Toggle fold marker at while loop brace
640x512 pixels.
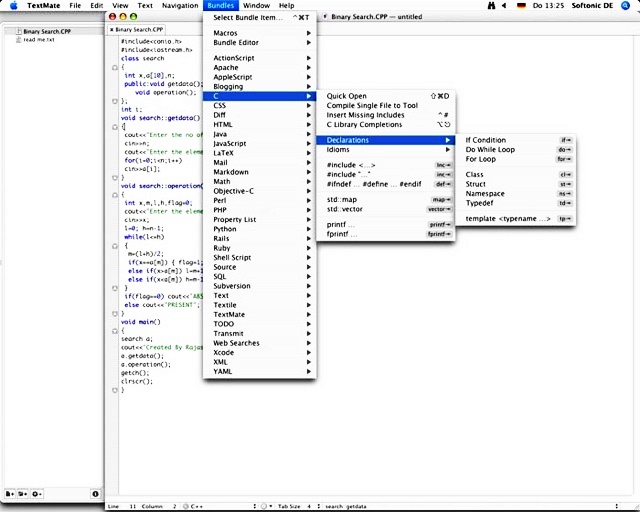115,246
